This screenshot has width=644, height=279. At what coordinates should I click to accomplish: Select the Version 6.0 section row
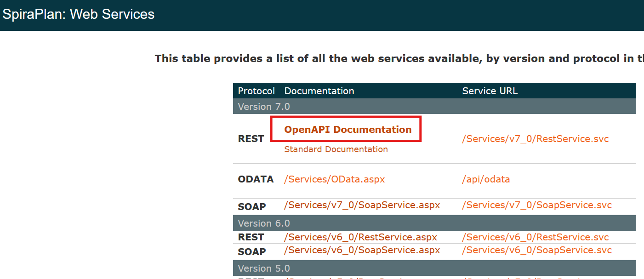264,223
